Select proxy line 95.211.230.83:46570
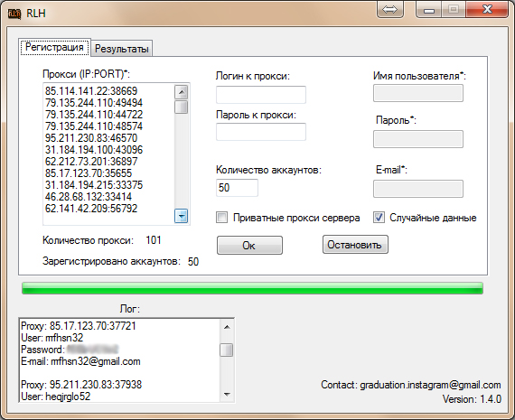The image size is (515, 420). pos(91,138)
